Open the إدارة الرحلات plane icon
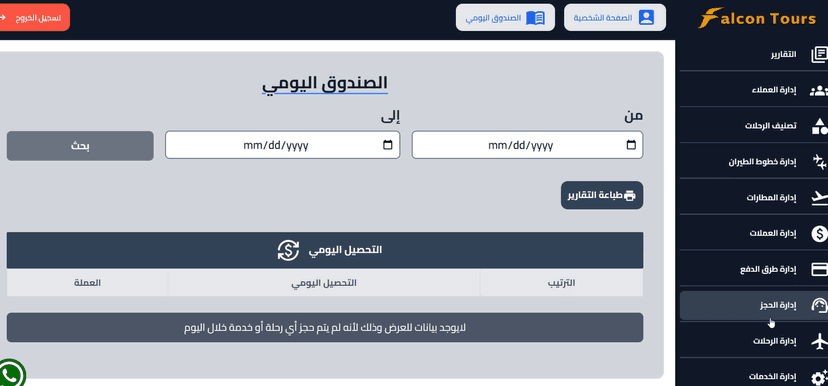Viewport: 828px width, 386px height. pyautogui.click(x=820, y=341)
